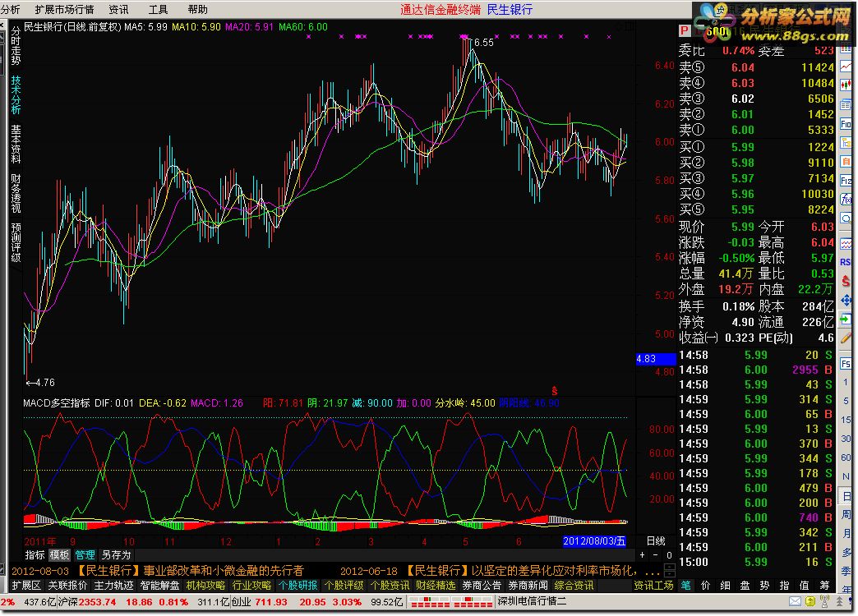Screen dimensions: 858x616
Task: Select N-day period button
Action: (x=846, y=476)
